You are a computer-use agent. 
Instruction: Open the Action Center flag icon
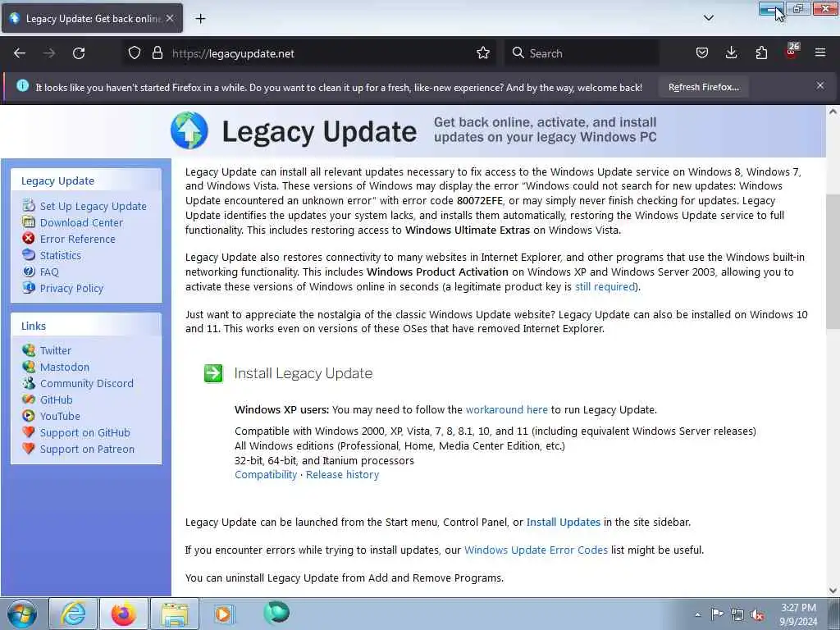coord(717,614)
